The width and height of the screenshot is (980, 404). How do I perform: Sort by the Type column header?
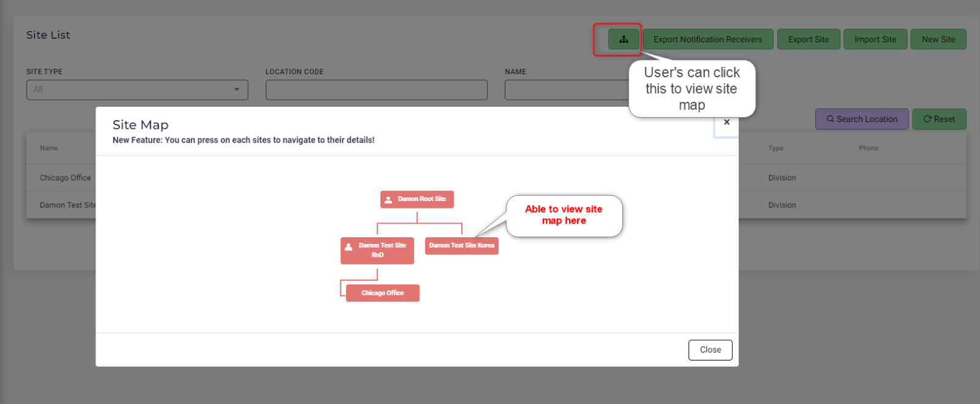pos(775,148)
